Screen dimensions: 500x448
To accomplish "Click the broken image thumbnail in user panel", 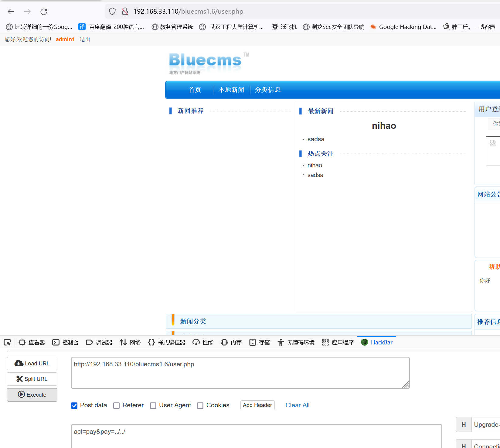I will tap(493, 151).
